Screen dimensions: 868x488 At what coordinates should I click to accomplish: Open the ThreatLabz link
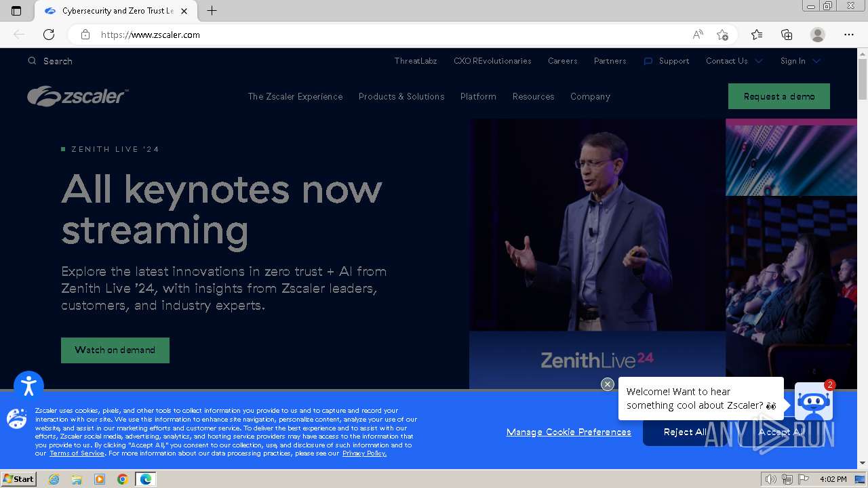tap(416, 61)
